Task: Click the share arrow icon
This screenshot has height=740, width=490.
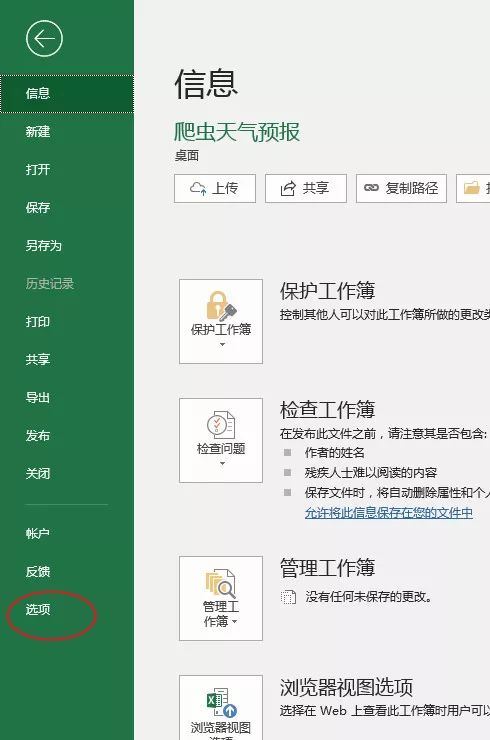Action: (x=288, y=188)
